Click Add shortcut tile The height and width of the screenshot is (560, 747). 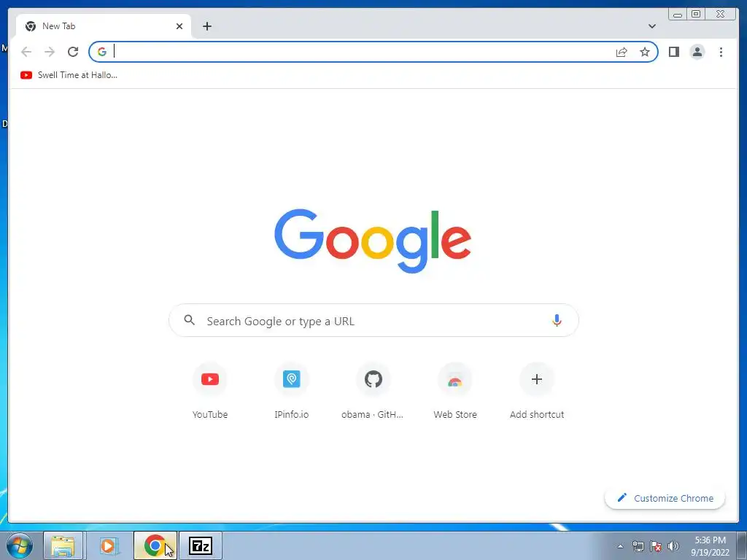point(537,392)
